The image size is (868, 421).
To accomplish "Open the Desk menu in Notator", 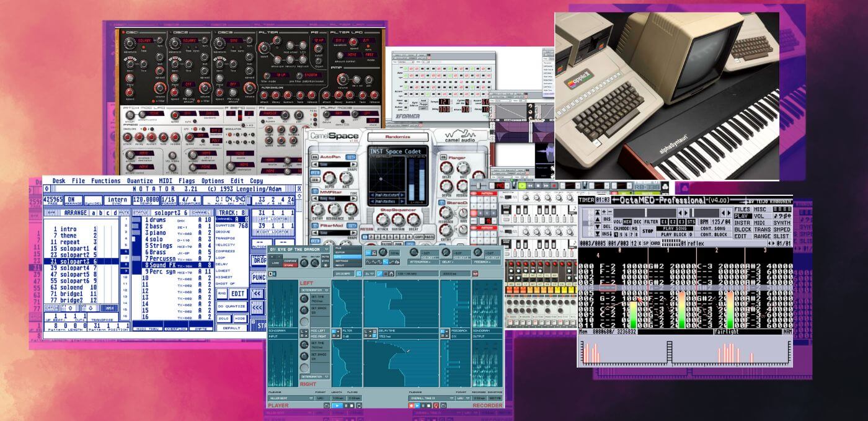I will coord(59,181).
